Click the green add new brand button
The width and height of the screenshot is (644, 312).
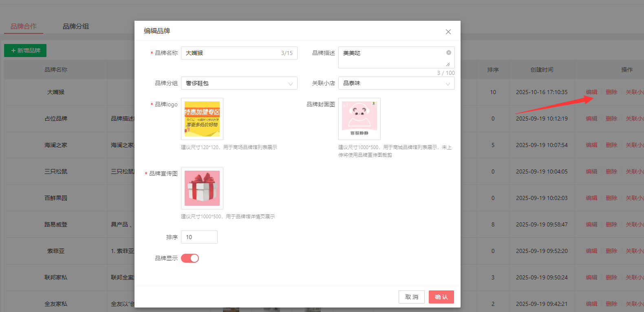(x=25, y=51)
